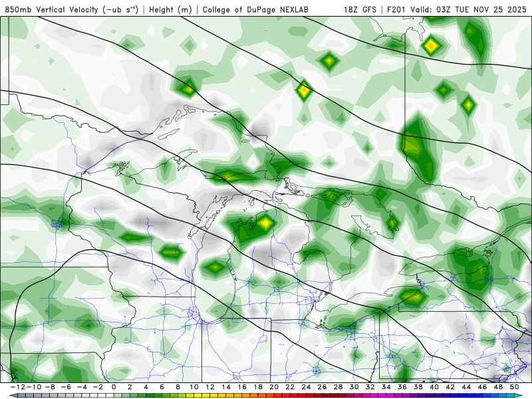Screen dimensions: 532x399
Task: Click the "-8" value on the color scale
Action: pyautogui.click(x=49, y=387)
